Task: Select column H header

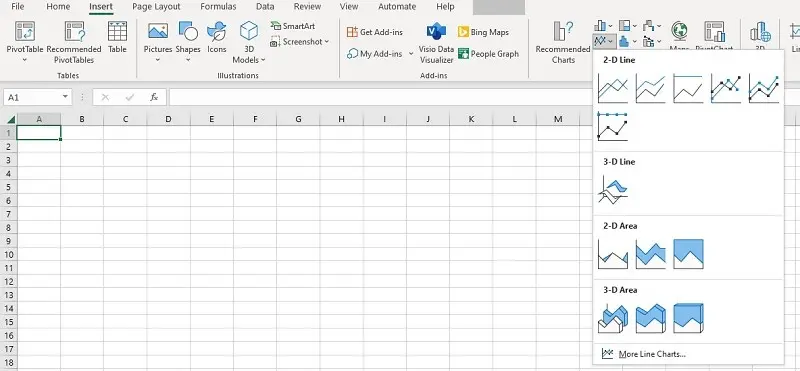Action: click(x=341, y=119)
